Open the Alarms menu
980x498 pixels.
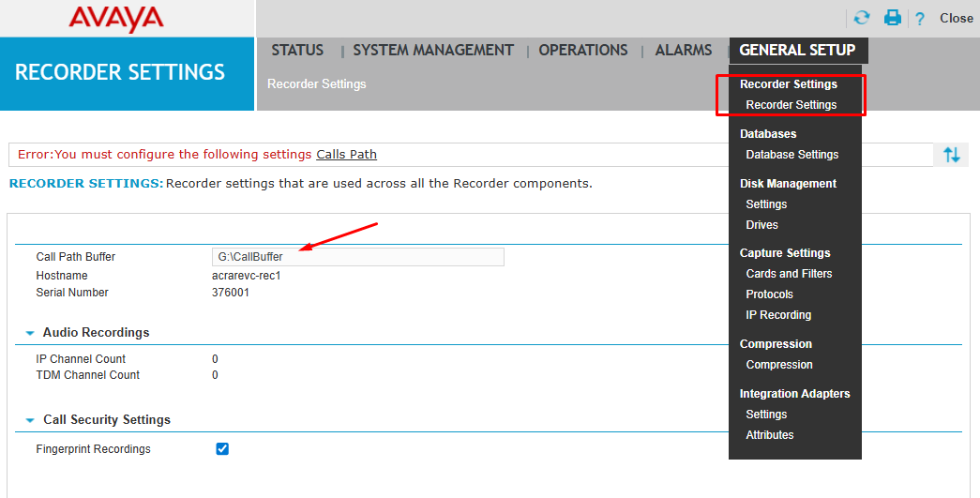[x=683, y=51]
